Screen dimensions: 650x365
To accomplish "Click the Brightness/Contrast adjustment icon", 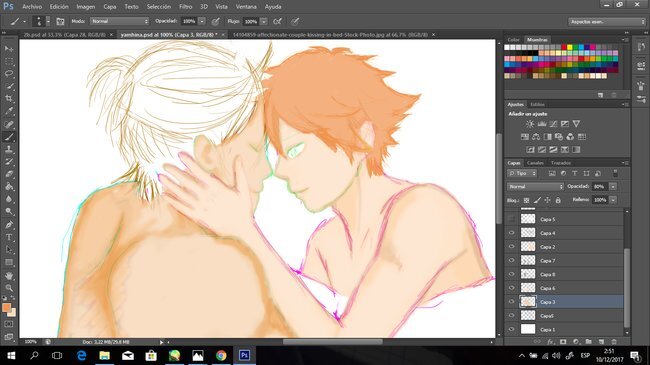I will 530,124.
